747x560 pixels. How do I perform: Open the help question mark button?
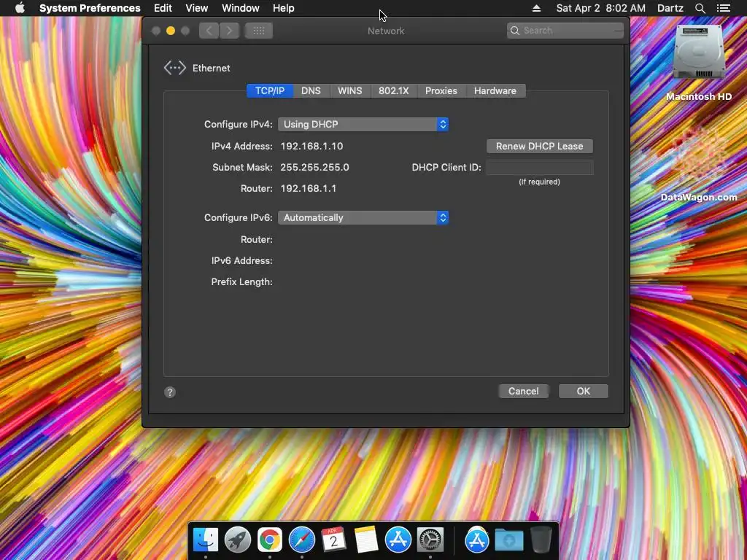coord(170,392)
